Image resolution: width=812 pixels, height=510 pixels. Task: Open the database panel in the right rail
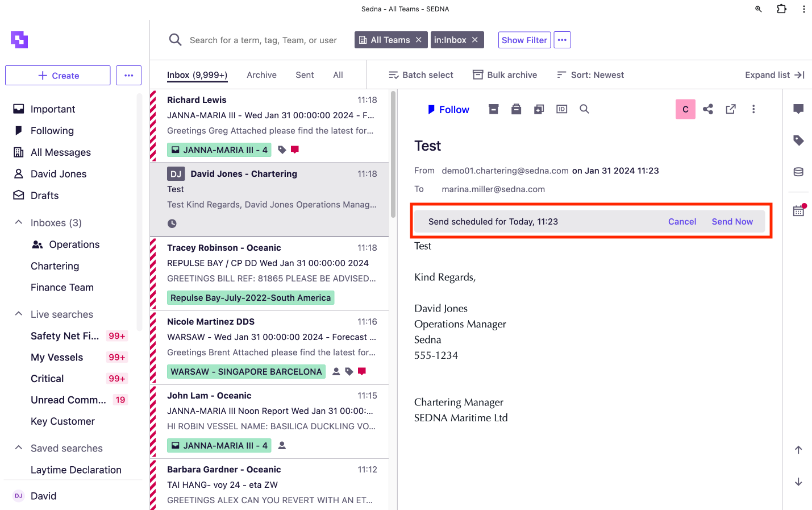798,172
